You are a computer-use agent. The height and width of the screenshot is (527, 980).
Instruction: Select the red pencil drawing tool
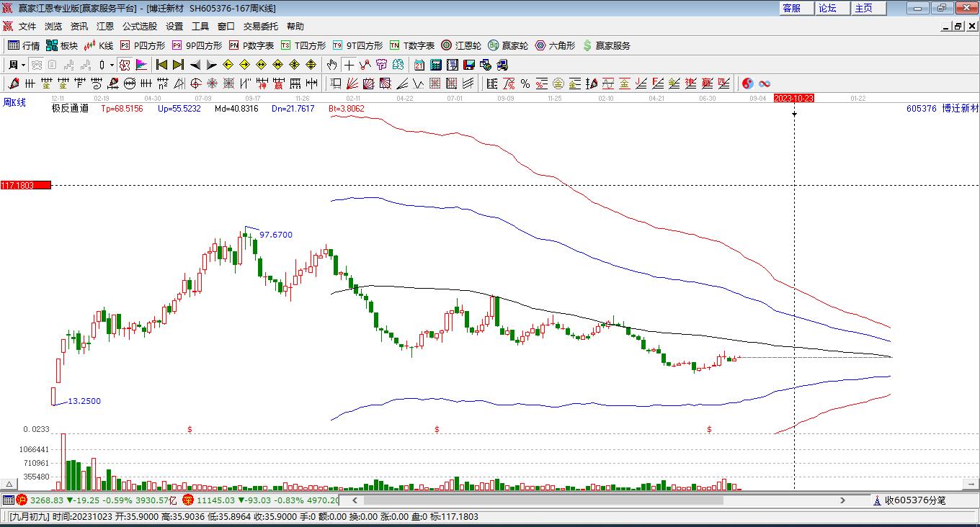pyautogui.click(x=13, y=84)
